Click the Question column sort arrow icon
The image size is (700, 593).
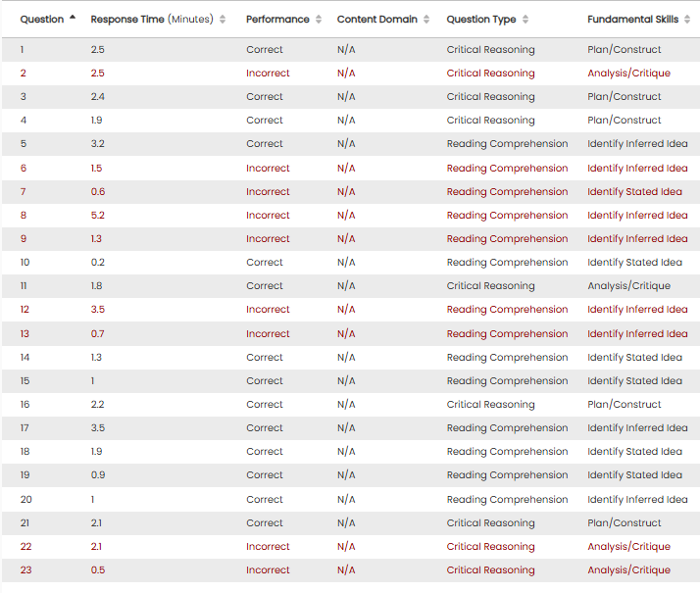74,19
